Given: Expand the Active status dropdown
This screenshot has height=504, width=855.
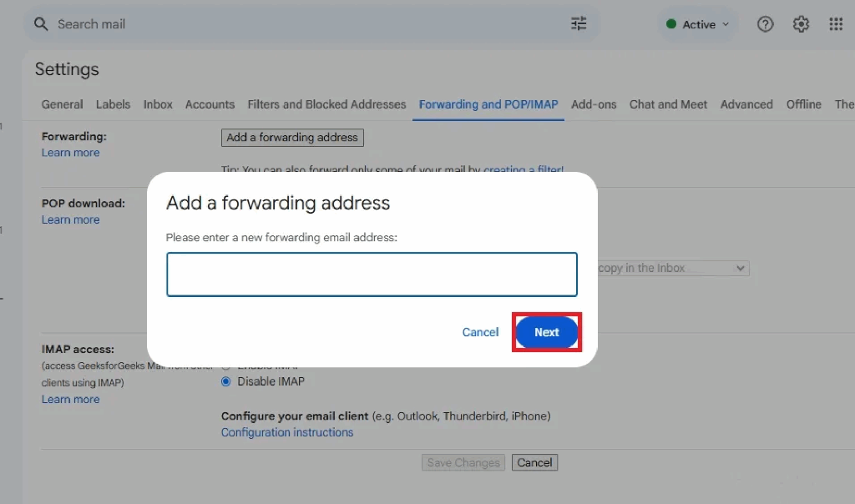Looking at the screenshot, I should click(698, 24).
